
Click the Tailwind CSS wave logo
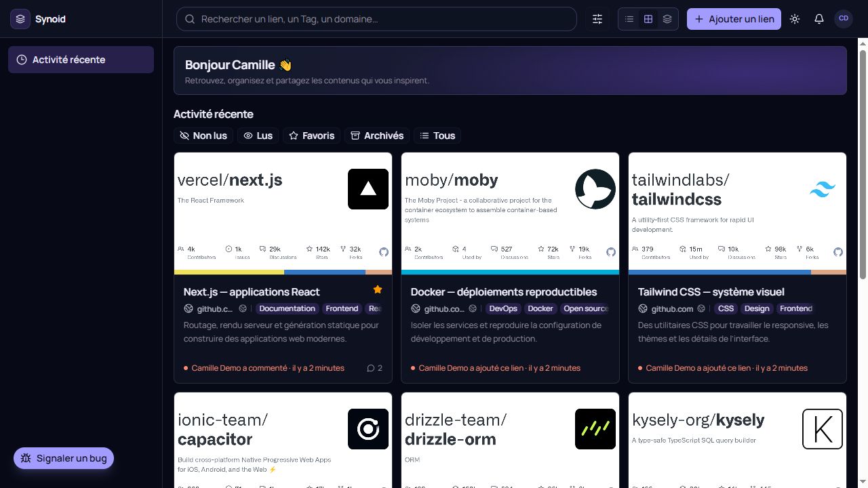click(x=823, y=189)
